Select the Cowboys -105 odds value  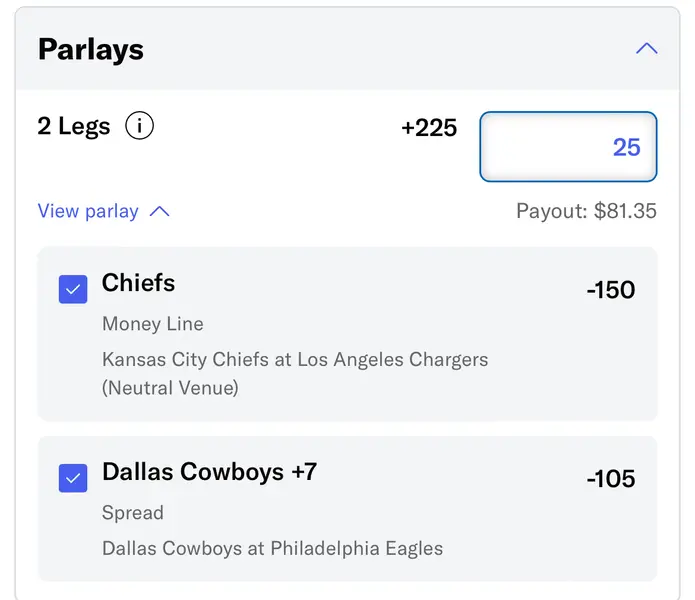click(x=610, y=478)
